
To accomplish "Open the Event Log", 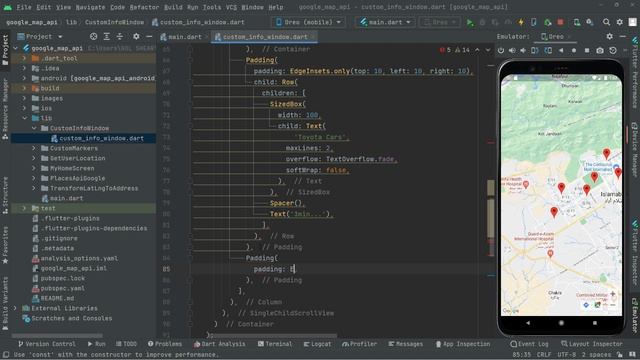I will coord(529,344).
